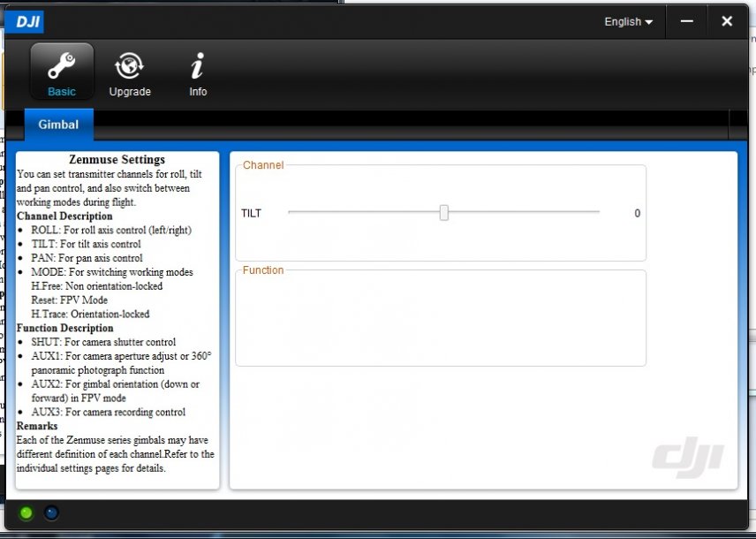Open the Basic wrench settings section

(x=62, y=72)
